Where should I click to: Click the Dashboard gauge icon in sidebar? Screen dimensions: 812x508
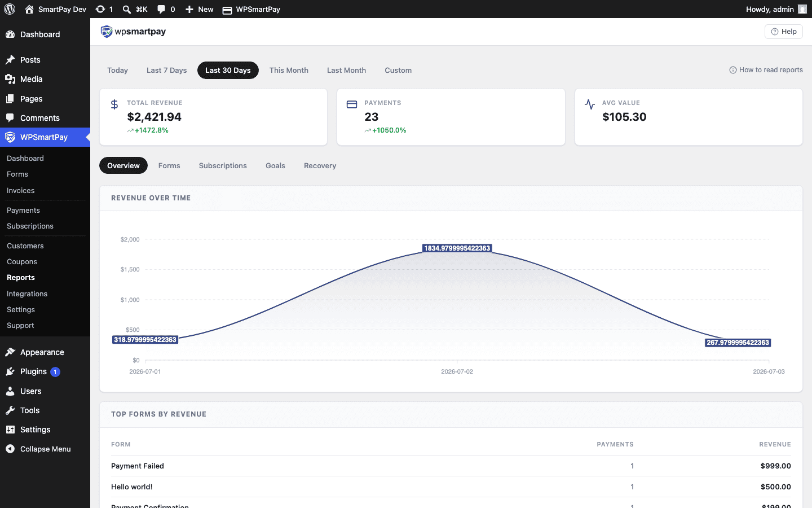point(10,34)
